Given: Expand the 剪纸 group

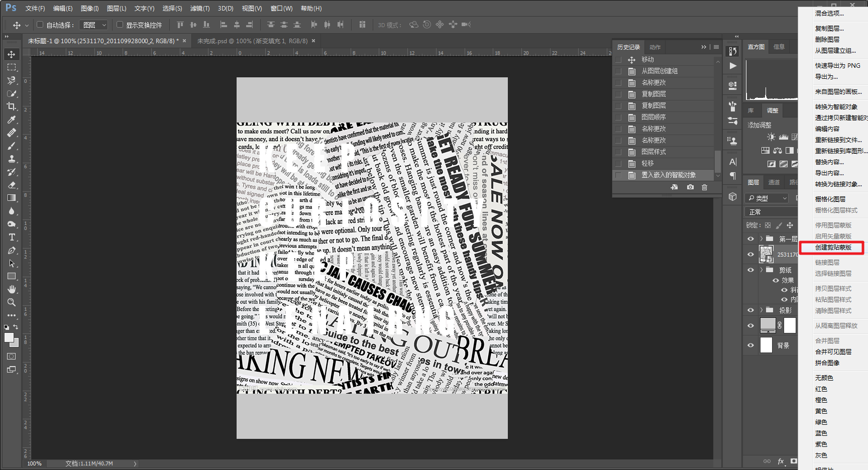Looking at the screenshot, I should click(762, 270).
